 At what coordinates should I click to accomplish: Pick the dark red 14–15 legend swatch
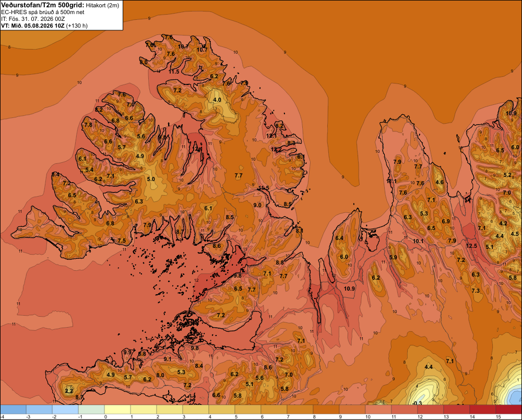click(x=483, y=410)
